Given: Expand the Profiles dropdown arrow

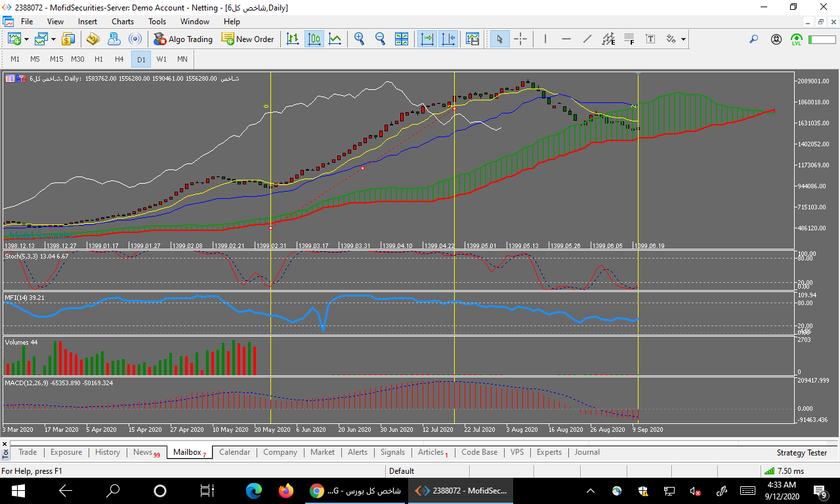Looking at the screenshot, I should tap(53, 39).
